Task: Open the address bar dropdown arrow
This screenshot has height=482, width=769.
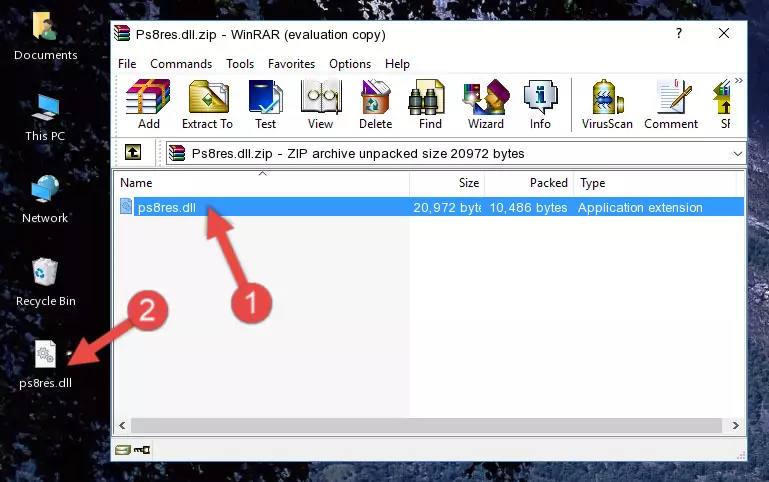Action: tap(737, 153)
